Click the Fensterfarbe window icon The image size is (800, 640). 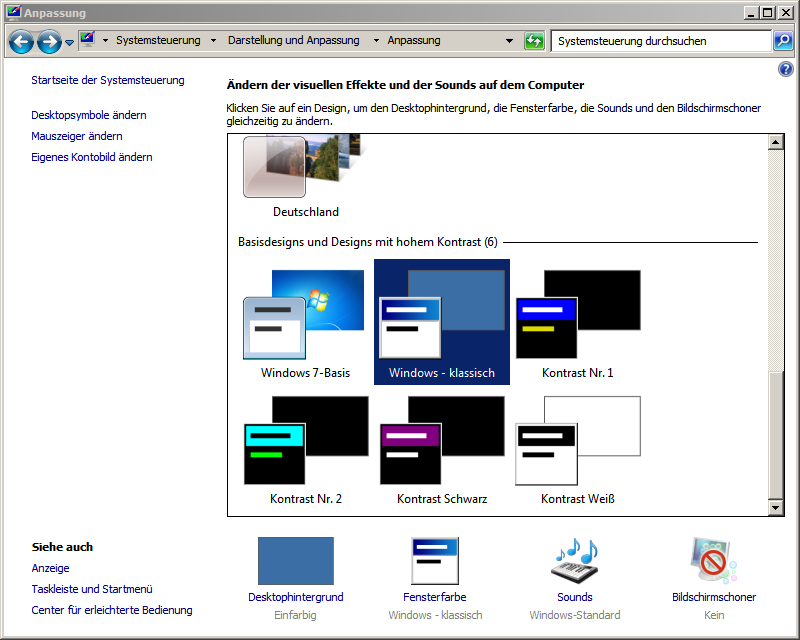[435, 560]
